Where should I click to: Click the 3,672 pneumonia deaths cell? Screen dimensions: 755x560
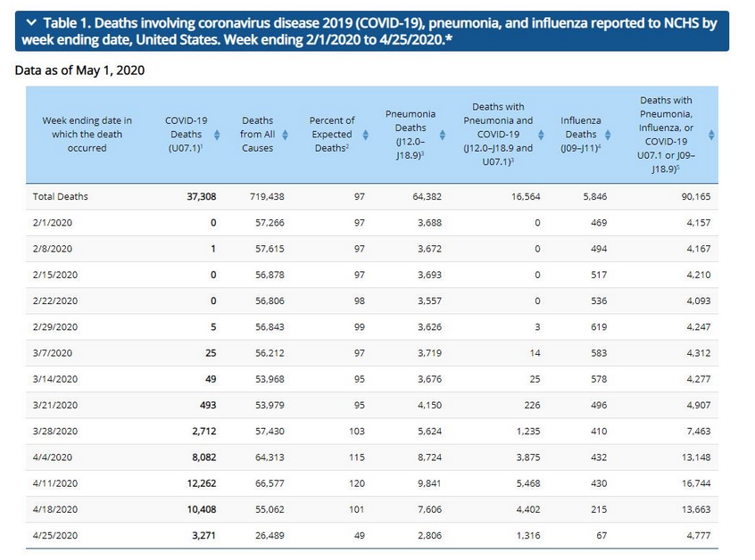[429, 249]
